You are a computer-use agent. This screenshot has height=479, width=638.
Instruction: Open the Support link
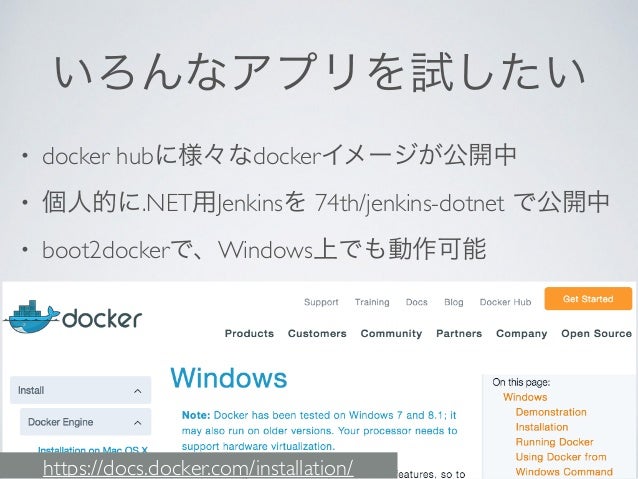321,302
